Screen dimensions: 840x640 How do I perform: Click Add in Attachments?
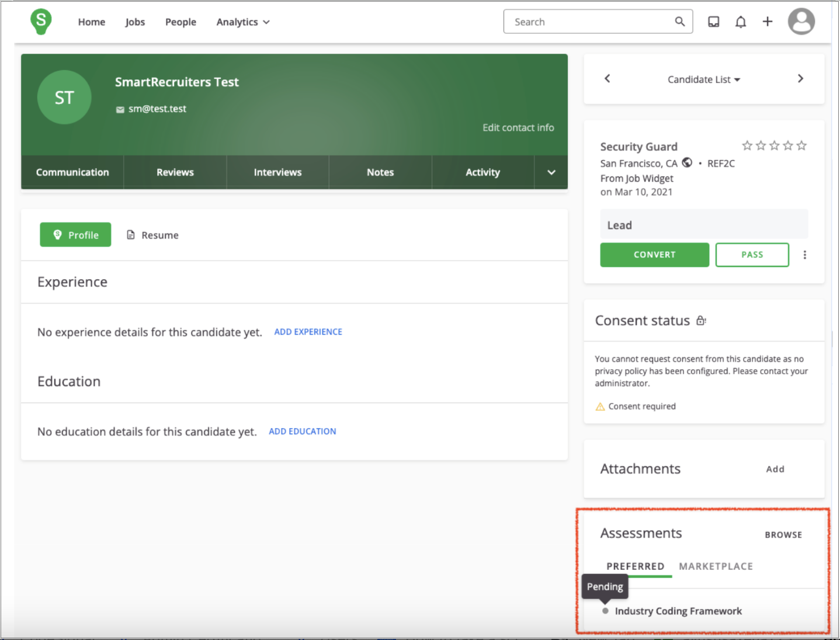pos(775,469)
